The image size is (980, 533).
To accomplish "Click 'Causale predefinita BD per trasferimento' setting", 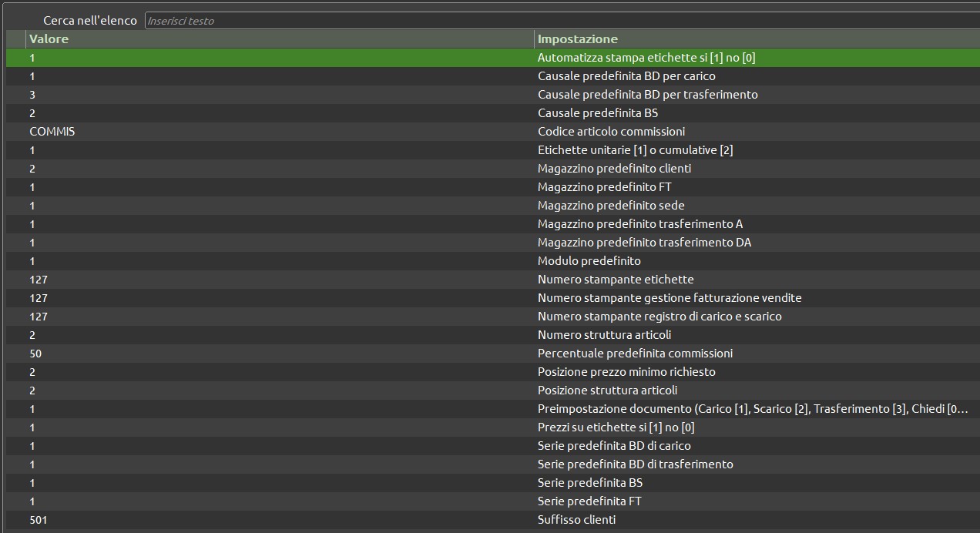I will click(x=647, y=95).
